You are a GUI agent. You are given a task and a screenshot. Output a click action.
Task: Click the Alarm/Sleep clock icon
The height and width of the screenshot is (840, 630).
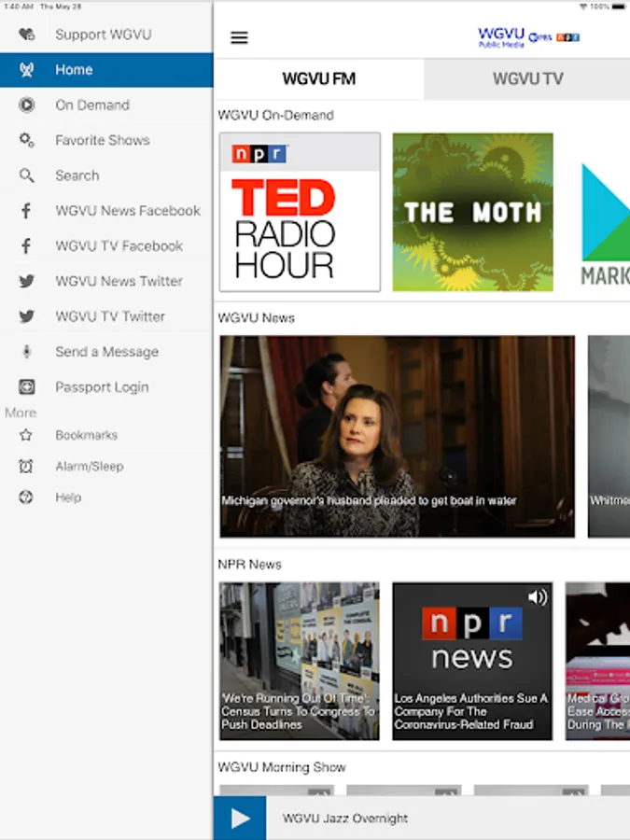tap(26, 466)
